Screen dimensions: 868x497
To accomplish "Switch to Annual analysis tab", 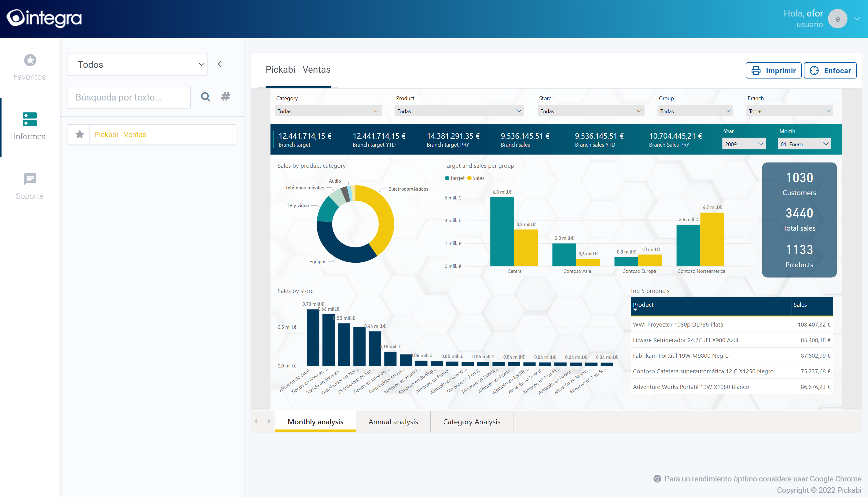I will click(x=393, y=421).
